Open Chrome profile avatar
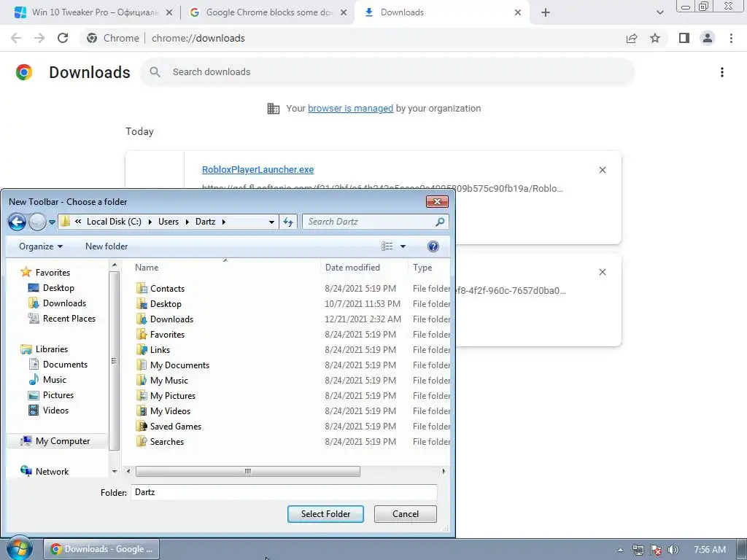747x560 pixels. tap(708, 38)
